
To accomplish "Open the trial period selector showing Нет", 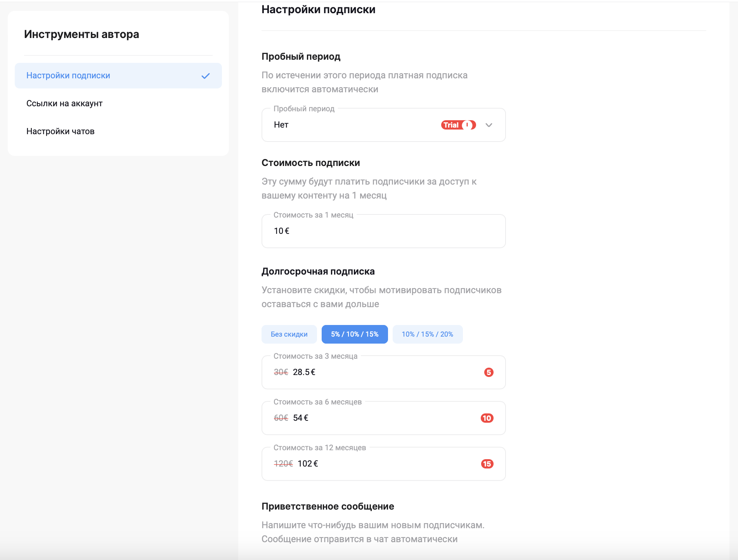I will pyautogui.click(x=349, y=125).
